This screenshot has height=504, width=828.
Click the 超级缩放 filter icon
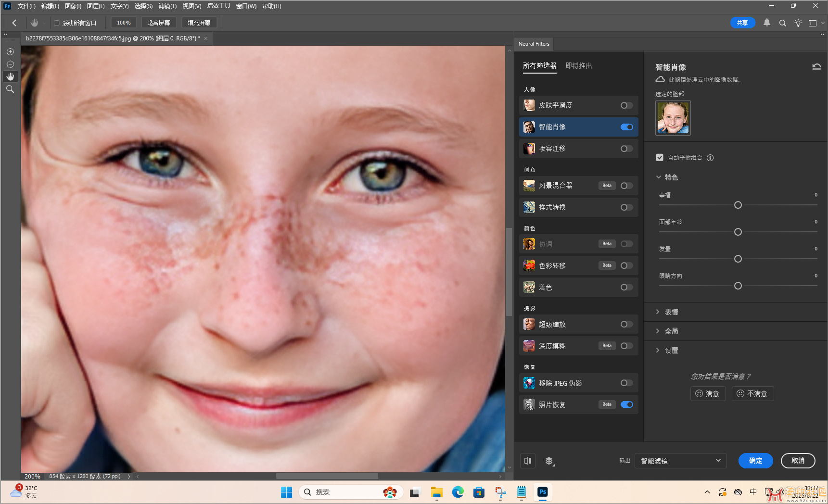529,324
